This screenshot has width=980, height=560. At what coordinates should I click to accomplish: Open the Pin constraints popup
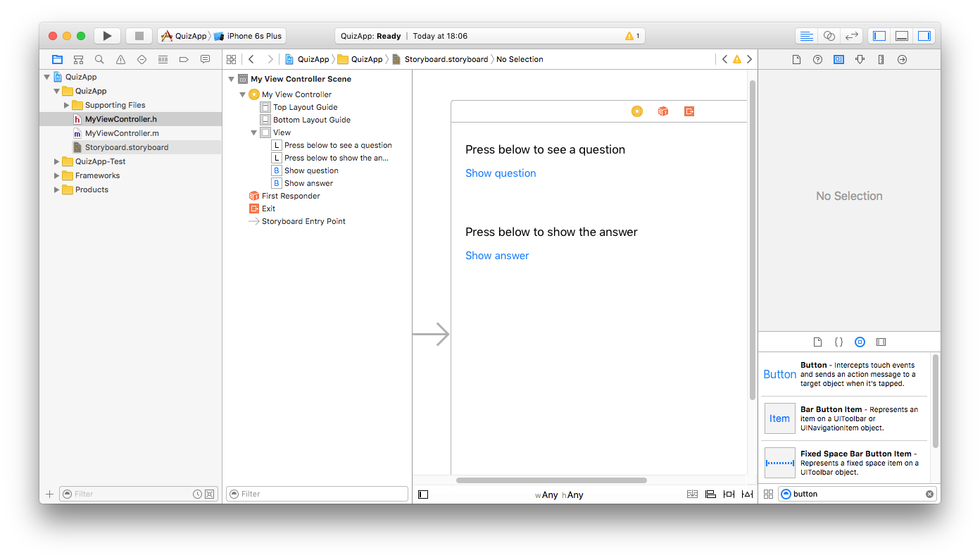point(729,494)
